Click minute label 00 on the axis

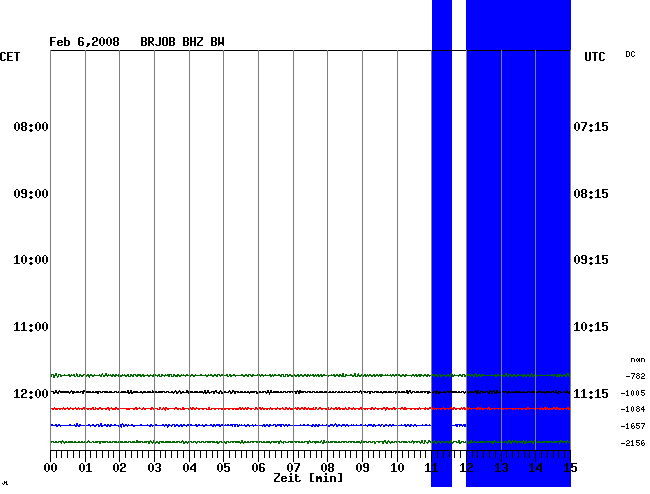coord(51,468)
